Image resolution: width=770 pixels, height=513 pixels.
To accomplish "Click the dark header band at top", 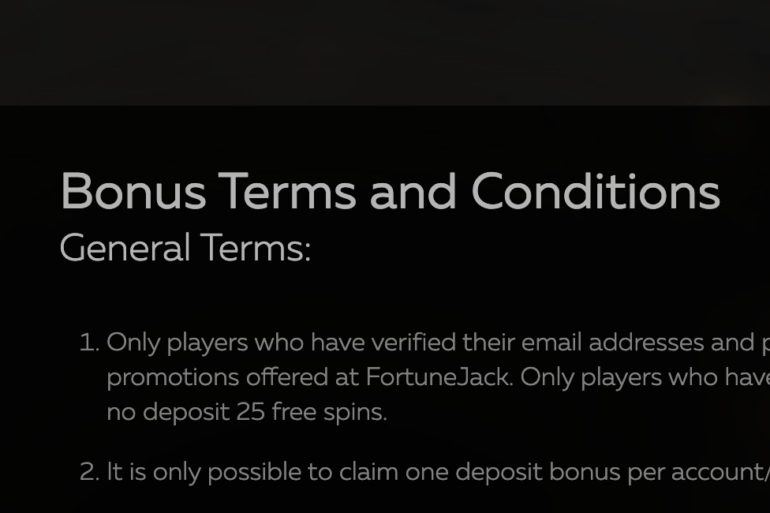I will 385,52.
